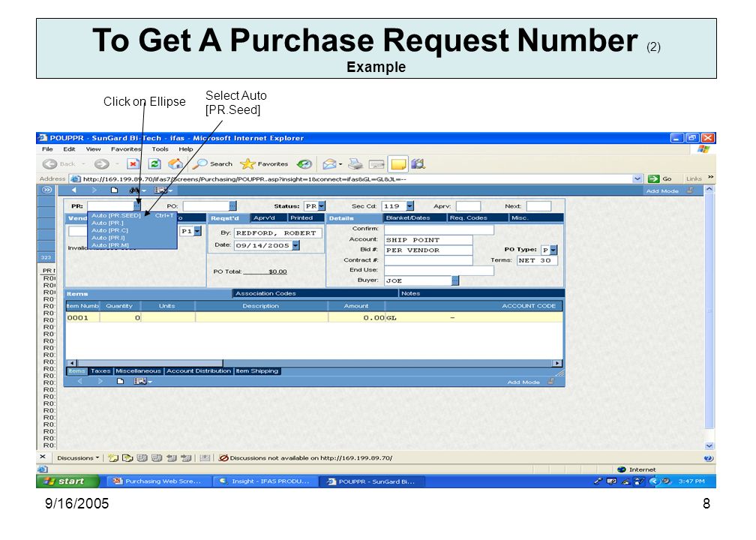Click the Go button next to address bar
756x540 pixels.
(x=660, y=178)
